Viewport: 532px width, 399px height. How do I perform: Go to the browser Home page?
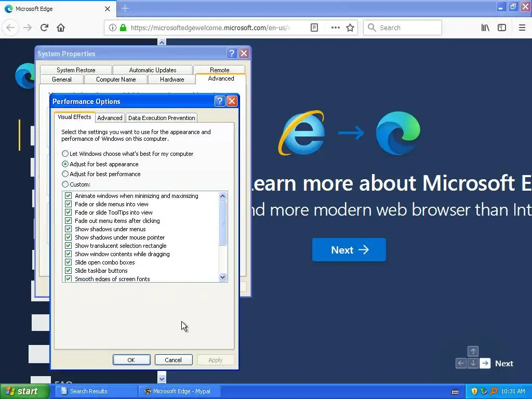(x=61, y=28)
